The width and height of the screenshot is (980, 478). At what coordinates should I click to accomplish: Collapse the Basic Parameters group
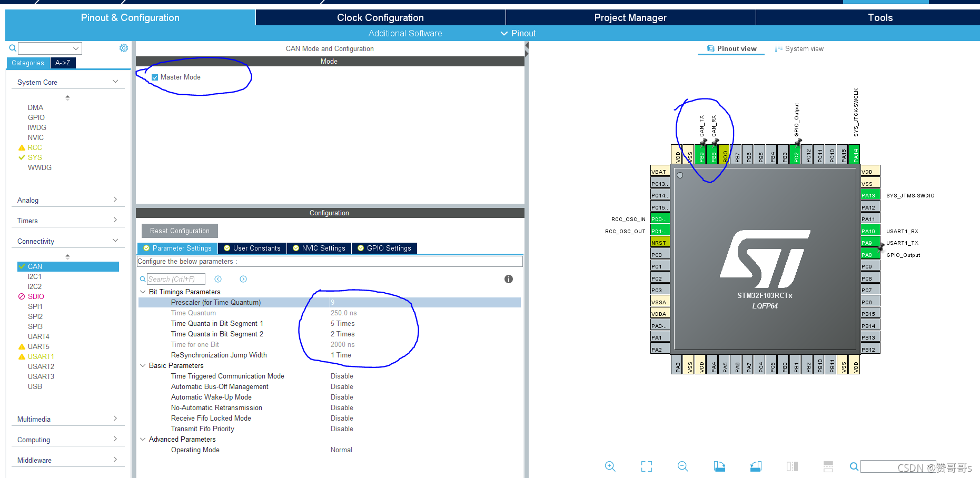[x=143, y=365]
